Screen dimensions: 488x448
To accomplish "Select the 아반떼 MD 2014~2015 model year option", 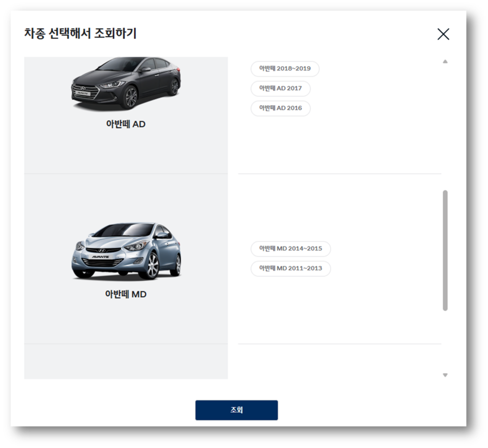I will point(290,249).
